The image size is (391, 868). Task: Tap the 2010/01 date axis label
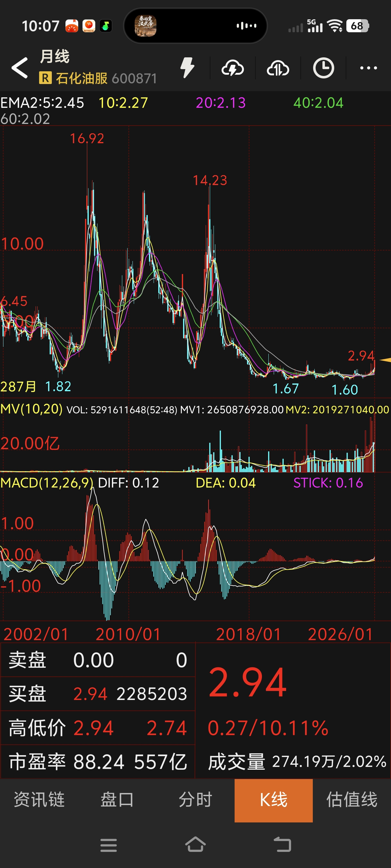tap(128, 634)
